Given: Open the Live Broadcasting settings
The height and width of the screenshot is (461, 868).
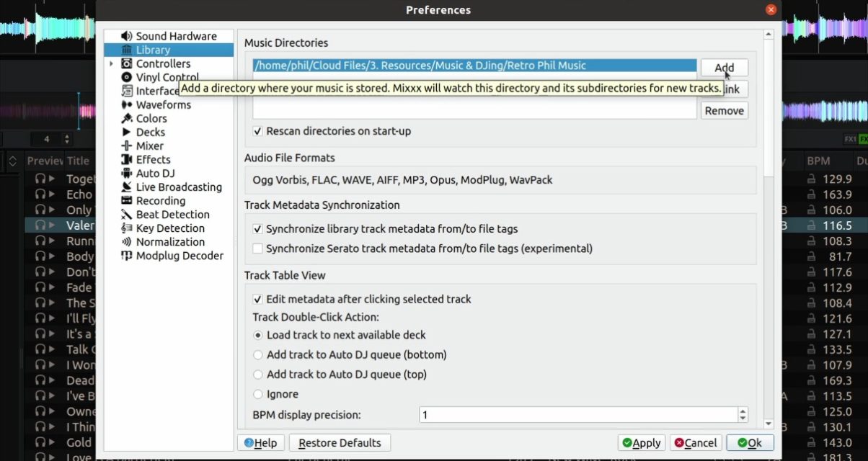Looking at the screenshot, I should point(178,187).
